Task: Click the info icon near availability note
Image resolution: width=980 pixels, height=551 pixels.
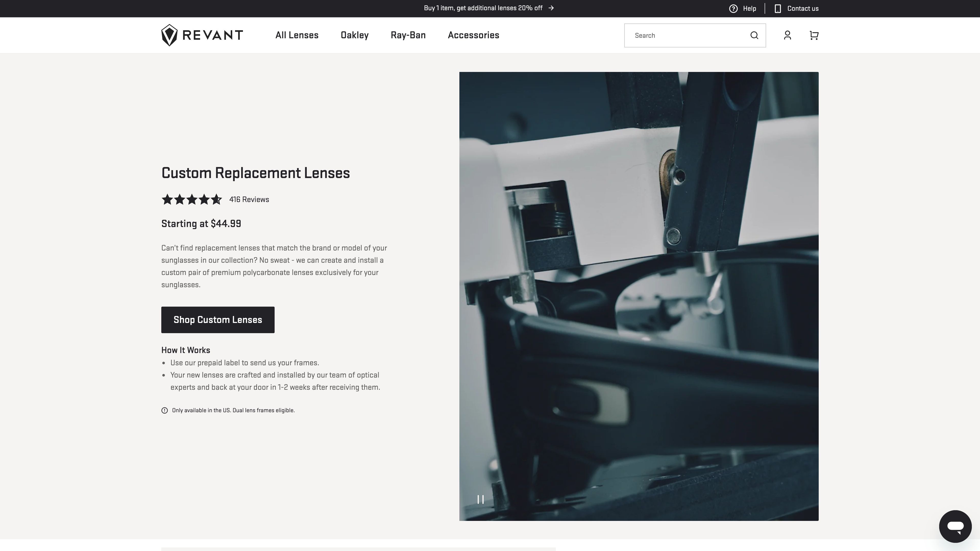Action: (164, 410)
